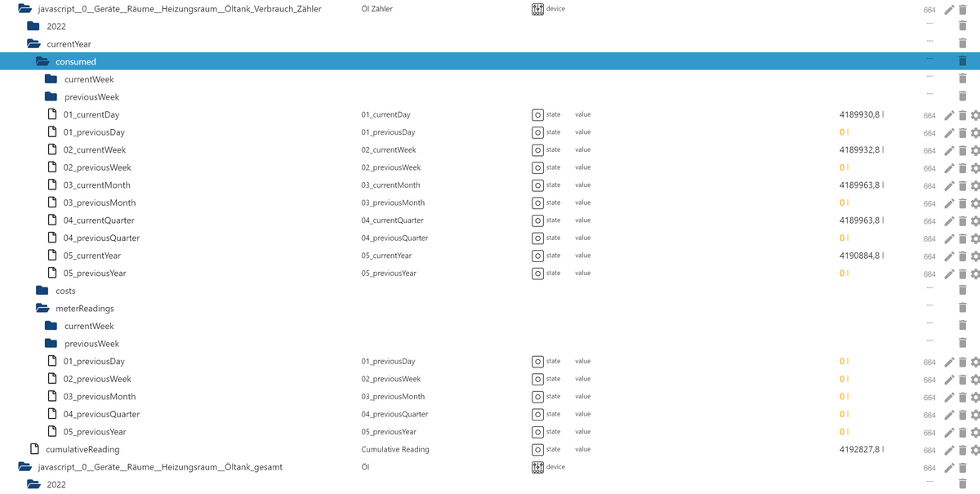Click the trash icon for 04_currentQuarter
980x494 pixels.
(x=962, y=221)
